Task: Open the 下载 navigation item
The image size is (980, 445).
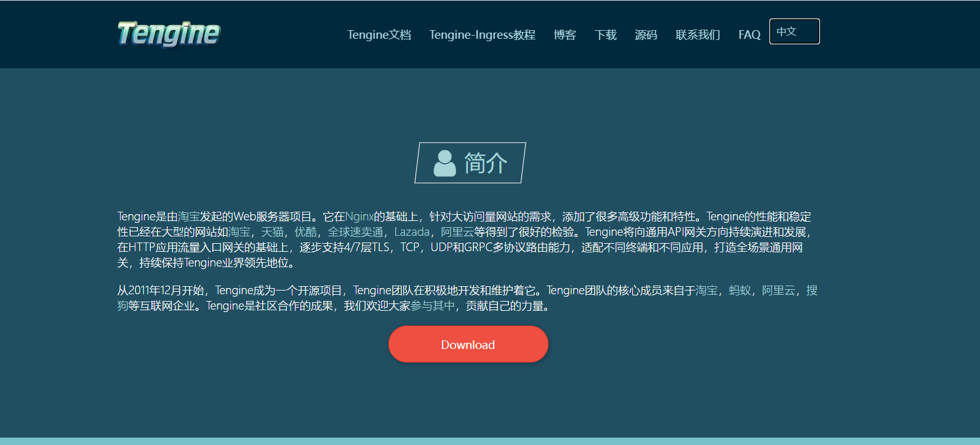Action: [x=605, y=34]
